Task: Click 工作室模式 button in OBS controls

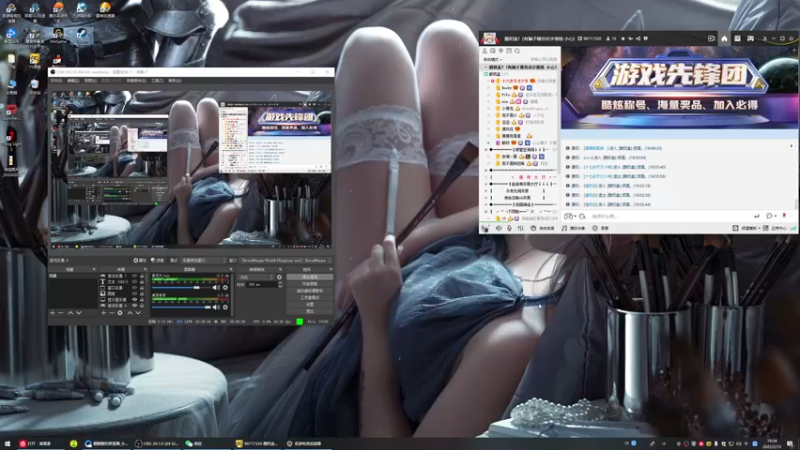Action: coord(310,297)
